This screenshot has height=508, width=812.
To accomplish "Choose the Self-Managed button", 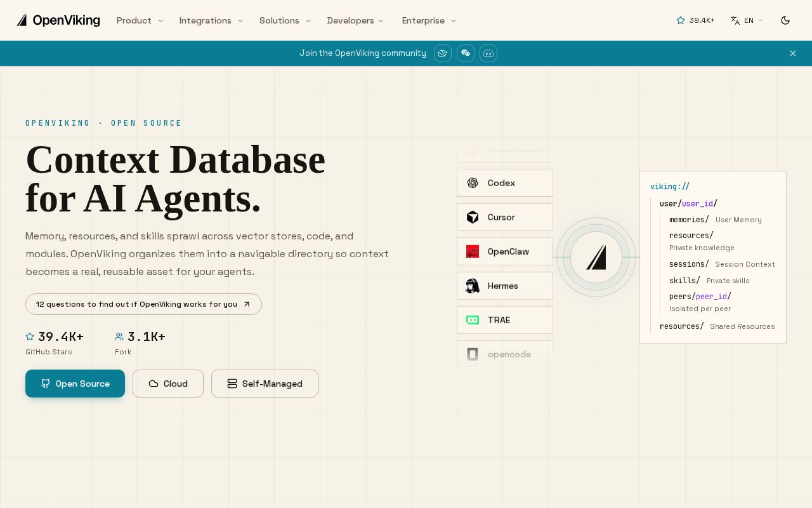I will click(x=265, y=384).
